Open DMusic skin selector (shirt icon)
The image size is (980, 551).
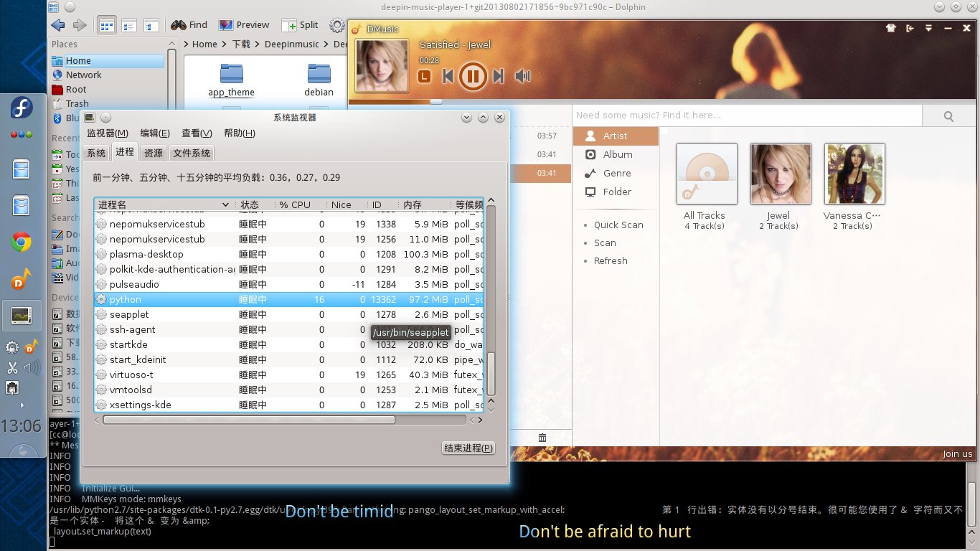891,29
